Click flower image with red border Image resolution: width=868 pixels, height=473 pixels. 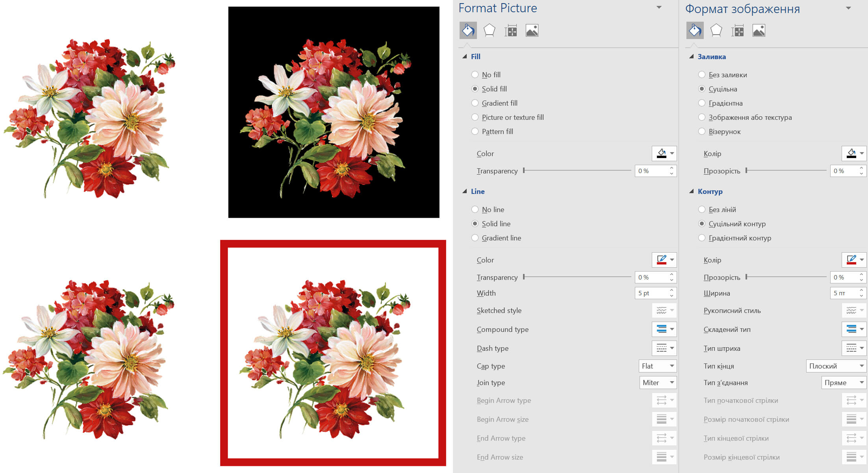(x=333, y=353)
